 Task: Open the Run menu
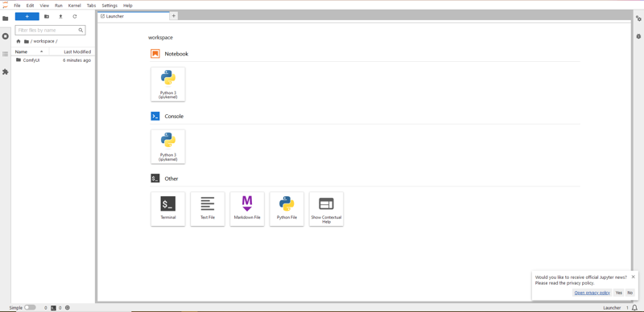click(x=58, y=6)
